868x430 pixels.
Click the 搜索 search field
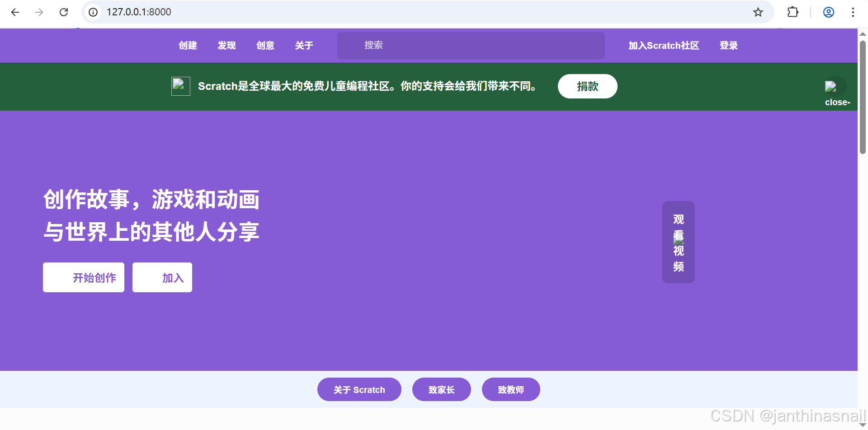471,45
